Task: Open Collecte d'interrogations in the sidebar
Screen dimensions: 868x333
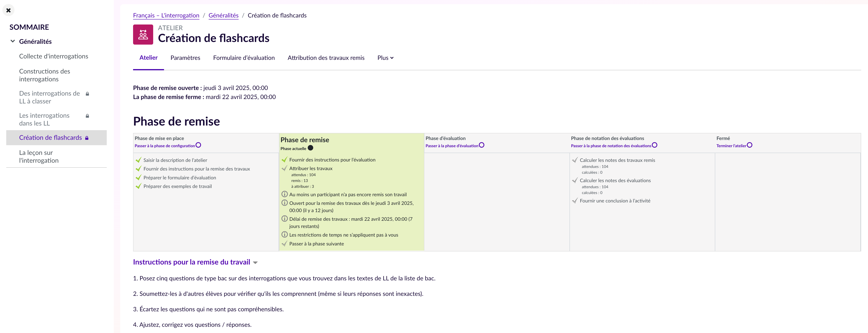Action: [54, 56]
